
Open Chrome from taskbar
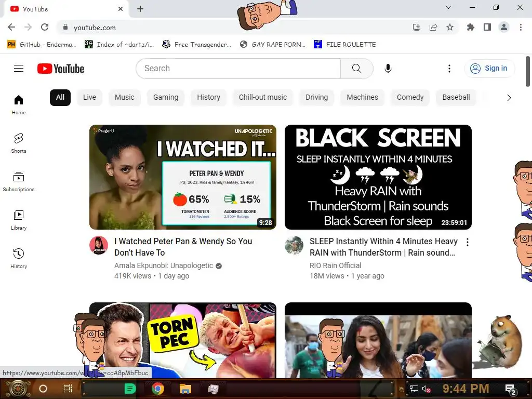pyautogui.click(x=158, y=389)
